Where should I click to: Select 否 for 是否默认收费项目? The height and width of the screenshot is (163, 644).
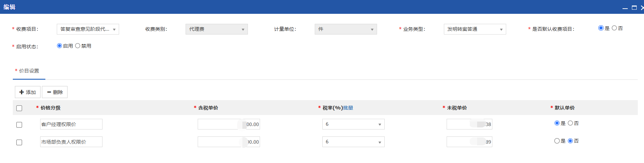pos(614,28)
